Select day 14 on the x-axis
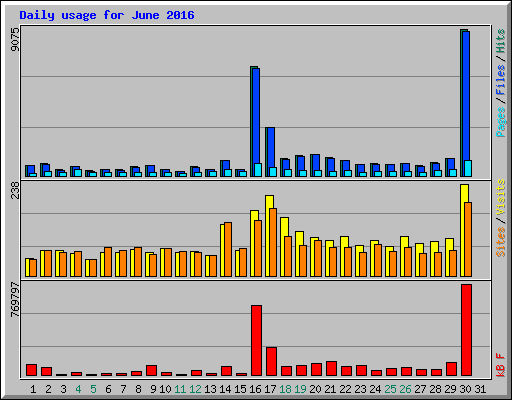This screenshot has width=512, height=400. [225, 389]
